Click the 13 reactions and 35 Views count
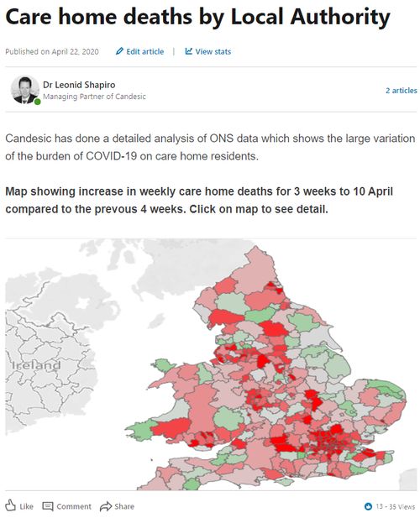Screen dimensions: 420x518 click(x=395, y=506)
